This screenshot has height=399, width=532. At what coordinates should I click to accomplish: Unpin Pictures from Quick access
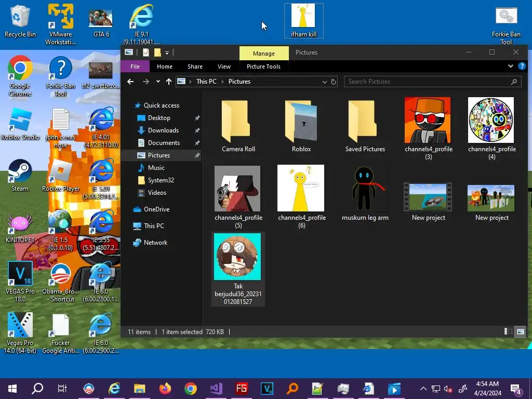[x=197, y=155]
